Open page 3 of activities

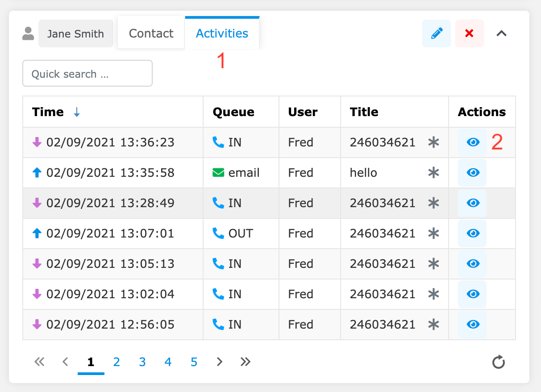coord(142,362)
